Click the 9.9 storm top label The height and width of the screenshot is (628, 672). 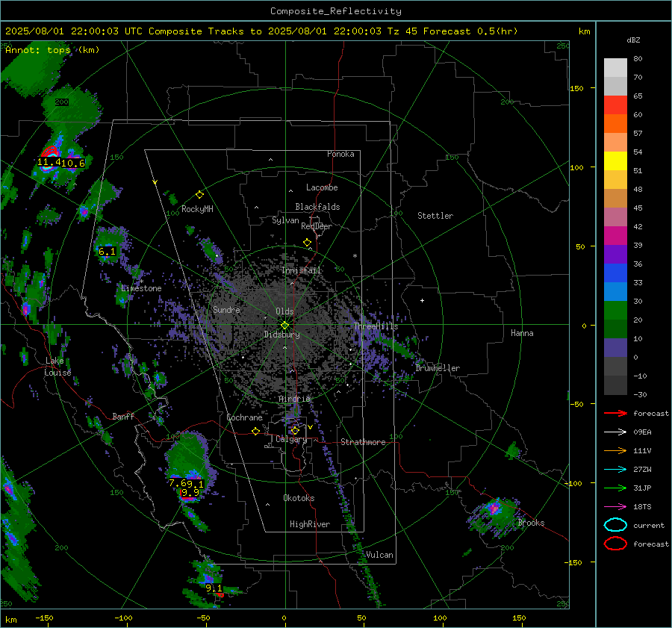190,493
